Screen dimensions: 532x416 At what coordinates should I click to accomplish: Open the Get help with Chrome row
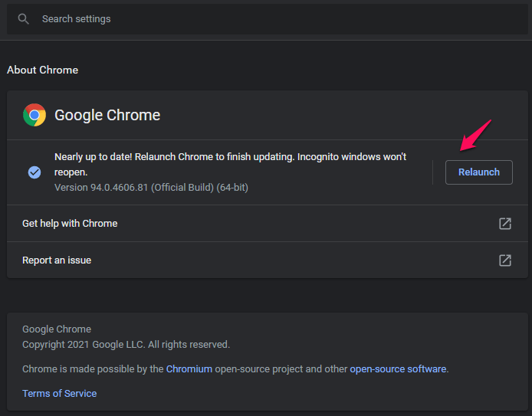coord(268,224)
